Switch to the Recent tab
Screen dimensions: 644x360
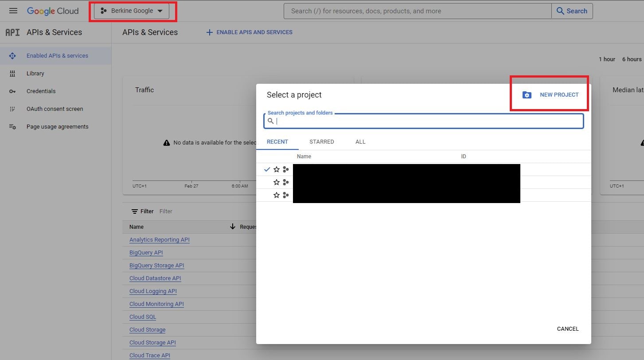point(277,142)
